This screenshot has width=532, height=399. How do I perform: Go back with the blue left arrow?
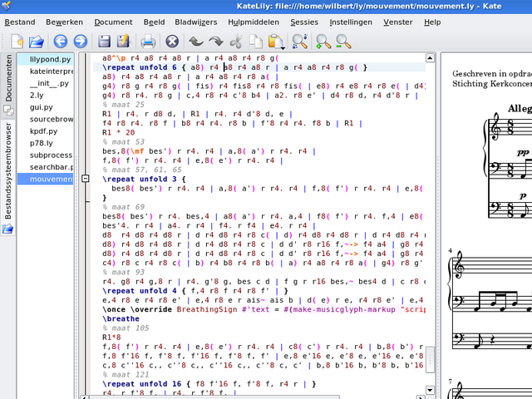pyautogui.click(x=61, y=42)
